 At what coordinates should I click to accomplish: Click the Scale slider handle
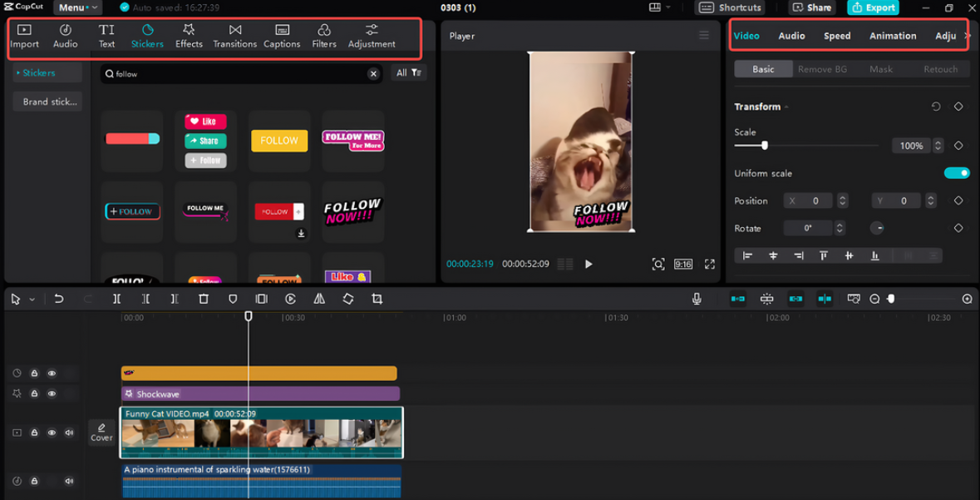pyautogui.click(x=765, y=146)
